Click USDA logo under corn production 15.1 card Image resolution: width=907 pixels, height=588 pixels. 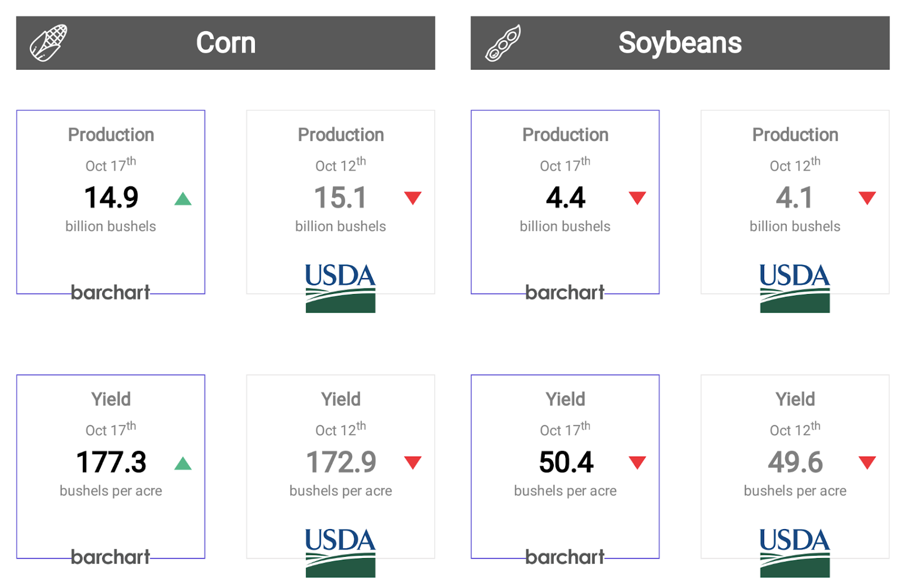pos(340,288)
